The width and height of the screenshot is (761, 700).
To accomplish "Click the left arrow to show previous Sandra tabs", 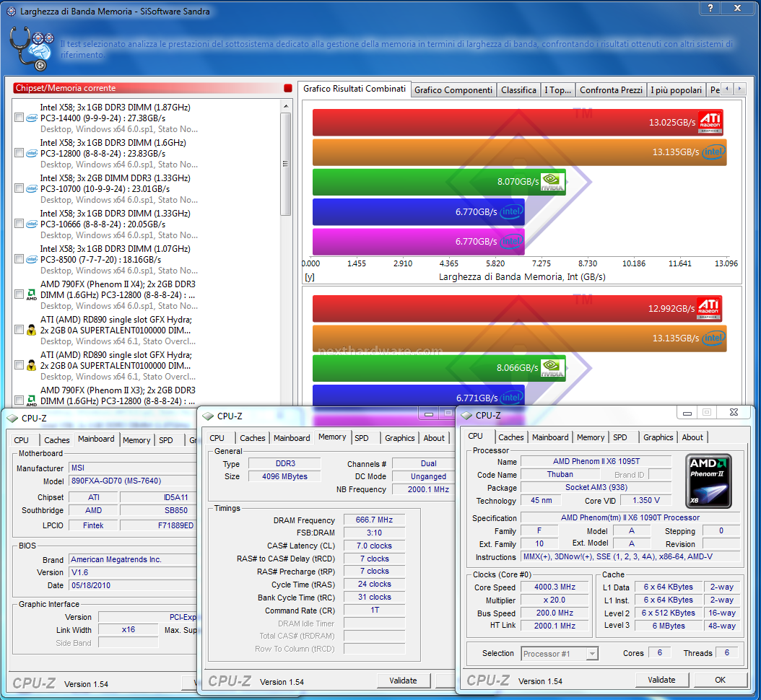I will [x=726, y=89].
